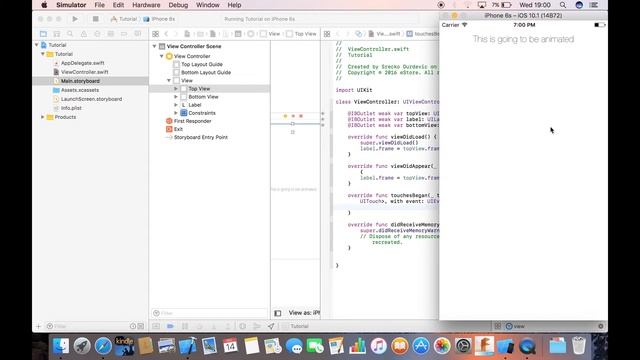
Task: Click the breakpoints toggle in debug bar
Action: (170, 326)
